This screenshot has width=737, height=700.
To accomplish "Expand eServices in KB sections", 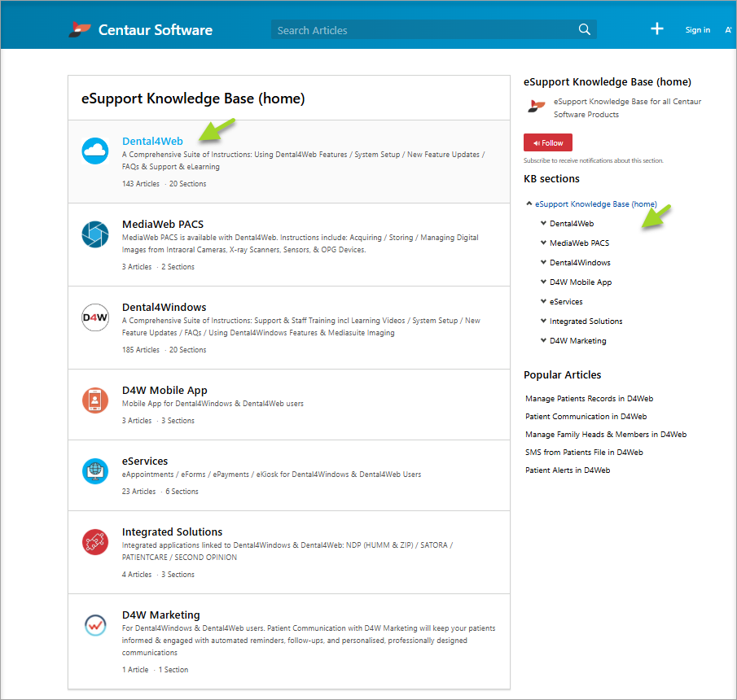I will (543, 301).
